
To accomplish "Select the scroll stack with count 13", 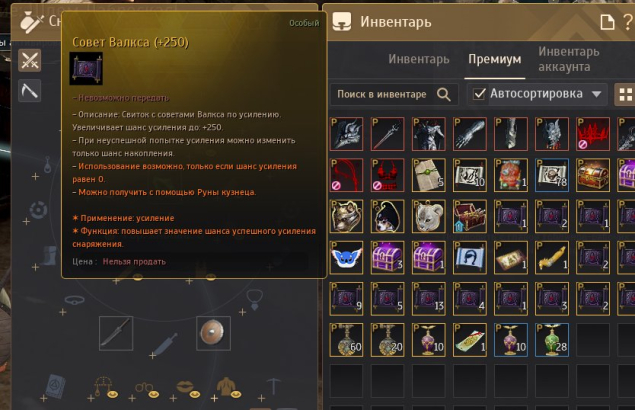I will (428, 299).
